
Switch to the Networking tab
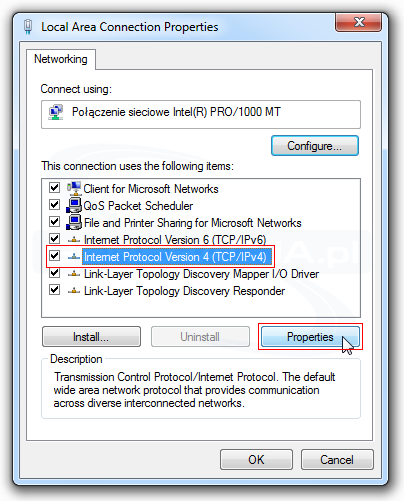click(61, 59)
